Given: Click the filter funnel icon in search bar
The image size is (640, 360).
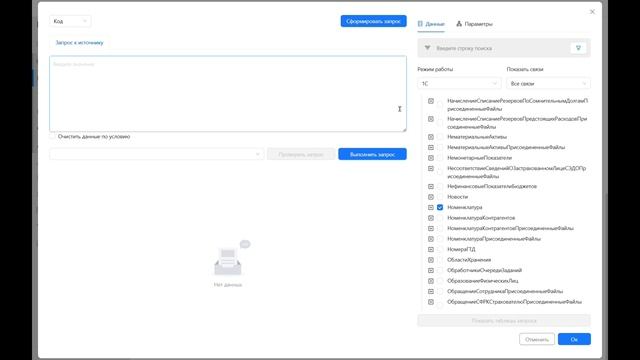Looking at the screenshot, I should pos(427,48).
